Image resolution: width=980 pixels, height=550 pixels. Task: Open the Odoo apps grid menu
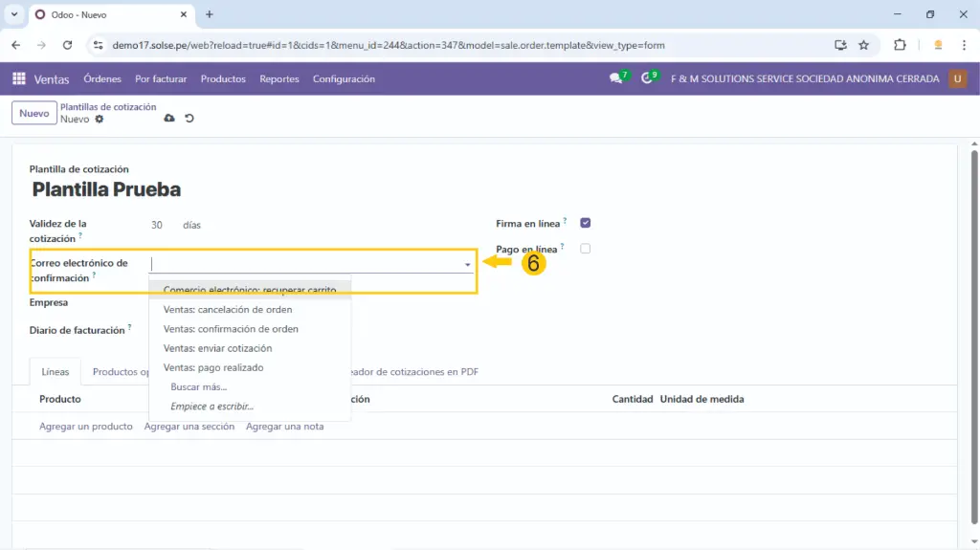(19, 79)
